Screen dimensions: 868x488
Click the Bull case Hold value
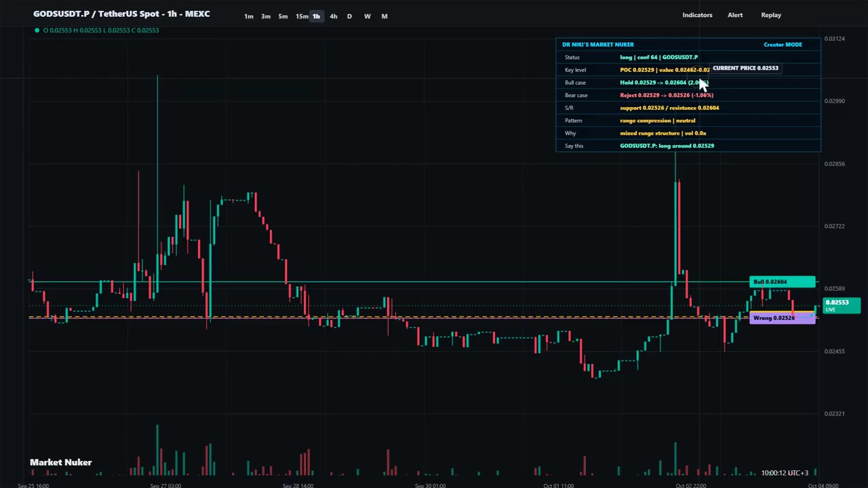coord(664,83)
